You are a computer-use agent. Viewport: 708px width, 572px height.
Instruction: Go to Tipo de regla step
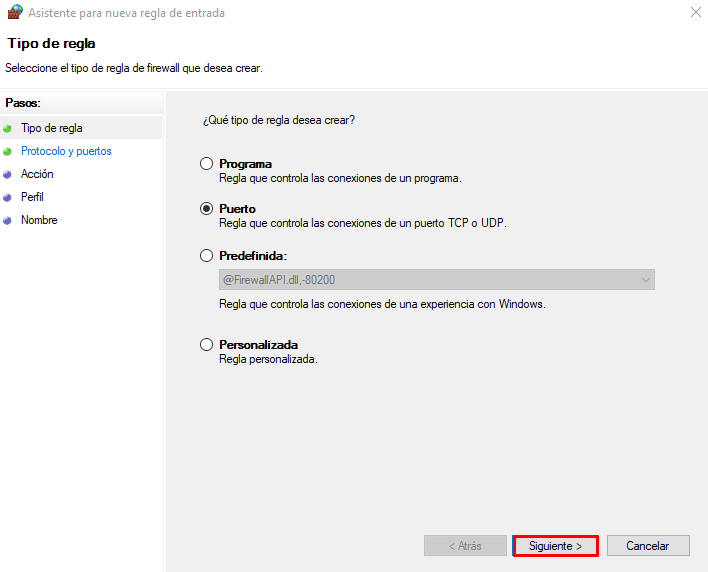[x=52, y=128]
